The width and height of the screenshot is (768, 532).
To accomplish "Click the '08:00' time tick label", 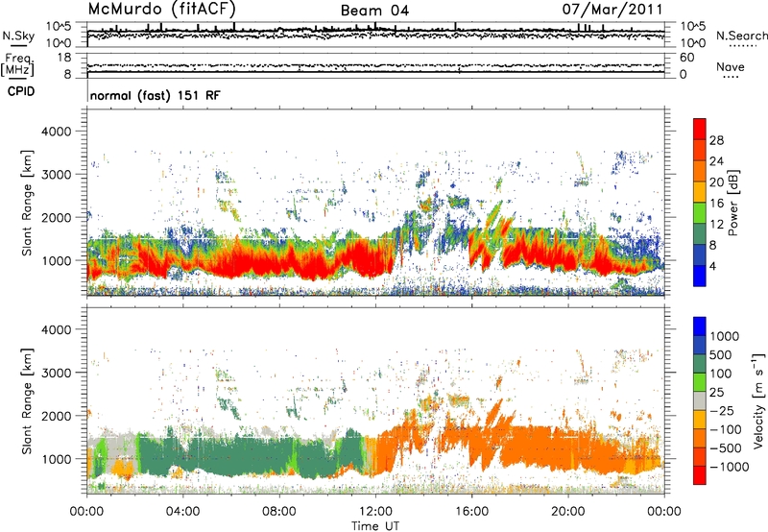I will 279,512.
